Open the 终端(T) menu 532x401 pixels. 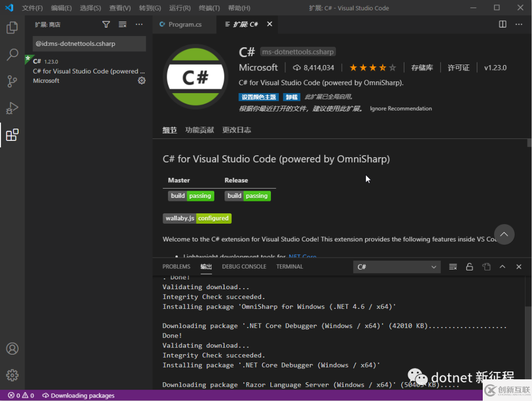tap(209, 8)
